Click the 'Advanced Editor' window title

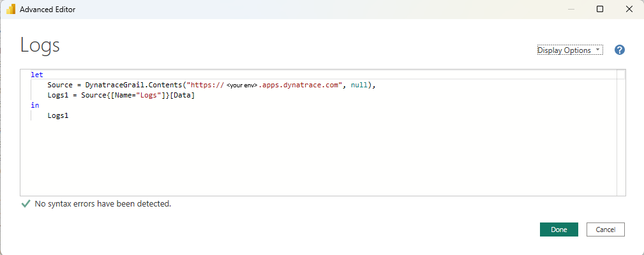[48, 9]
